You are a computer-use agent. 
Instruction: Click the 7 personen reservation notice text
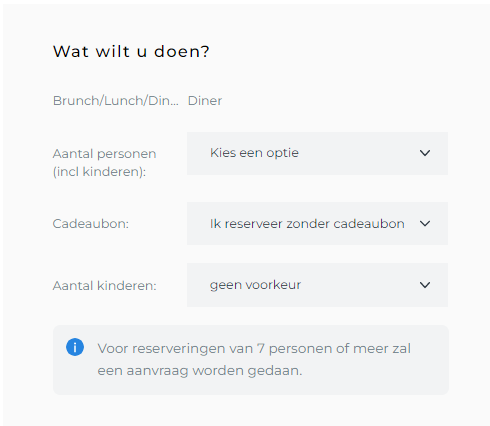click(x=254, y=360)
